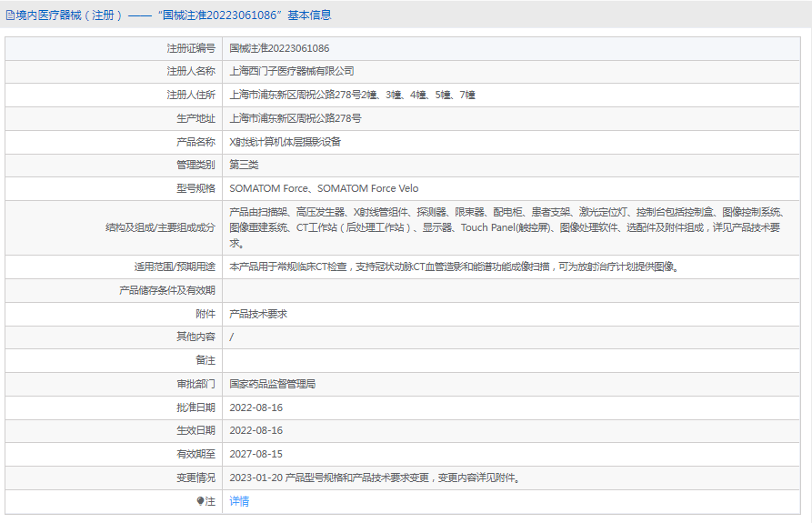Click the 生产地址 label
Viewport: 812px width, 523px height.
[x=195, y=118]
